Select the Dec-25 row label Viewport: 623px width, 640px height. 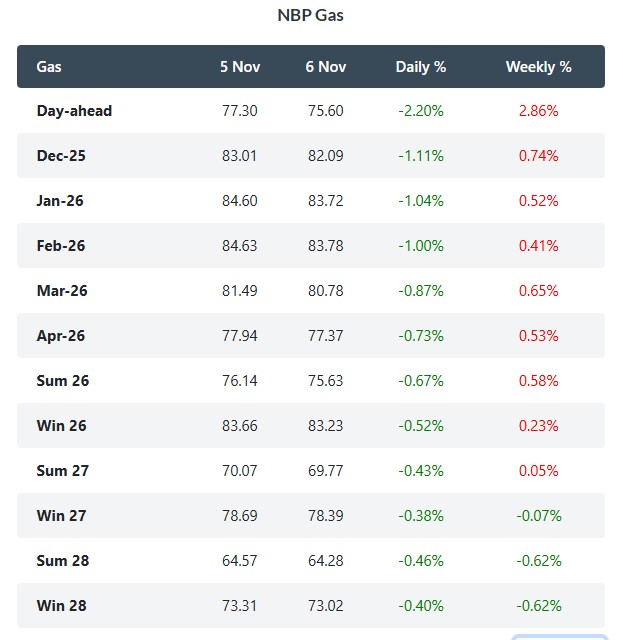pos(60,156)
